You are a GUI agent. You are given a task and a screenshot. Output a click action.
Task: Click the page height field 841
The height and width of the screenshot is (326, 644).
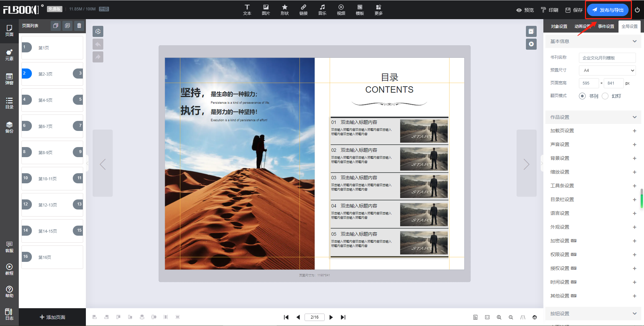coord(614,83)
